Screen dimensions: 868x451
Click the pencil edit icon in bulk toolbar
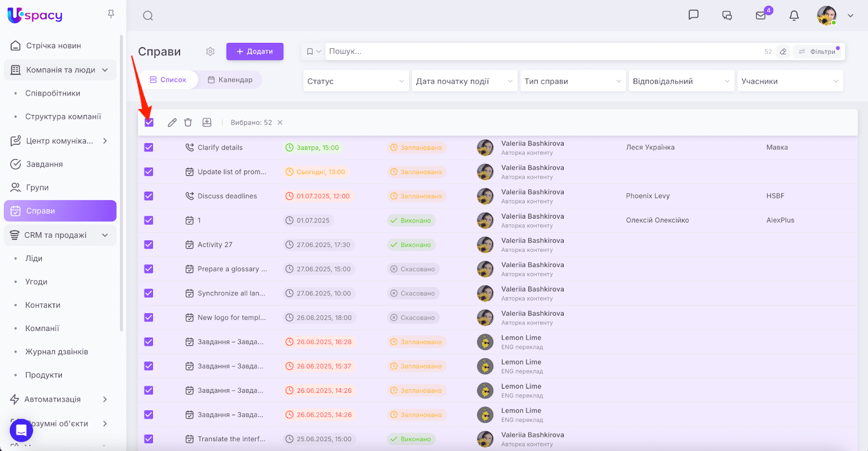pos(172,123)
